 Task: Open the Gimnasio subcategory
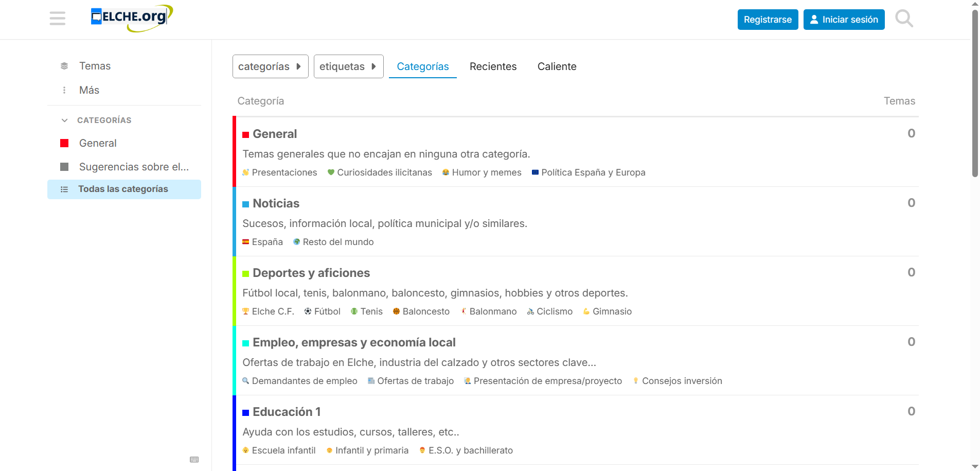pyautogui.click(x=608, y=311)
